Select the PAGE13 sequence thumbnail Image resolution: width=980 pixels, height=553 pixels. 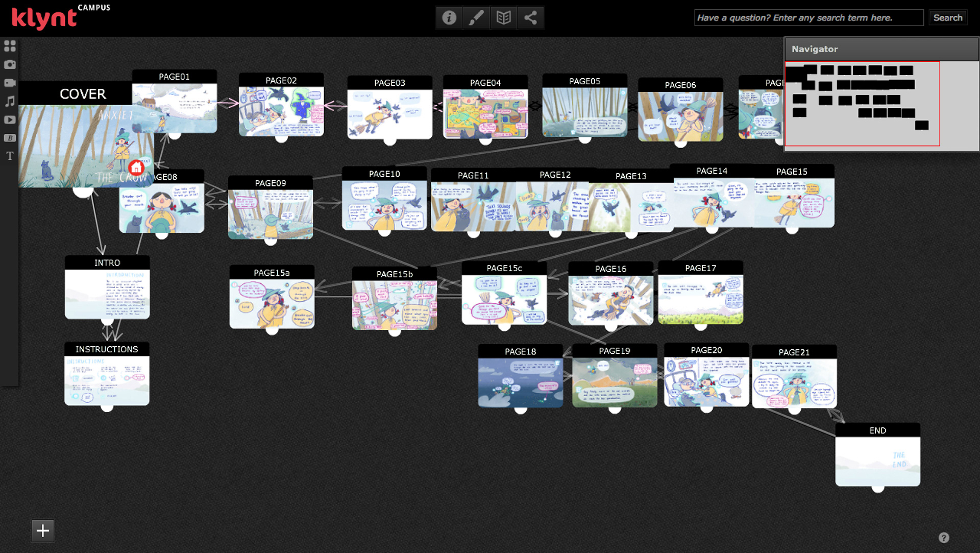631,207
